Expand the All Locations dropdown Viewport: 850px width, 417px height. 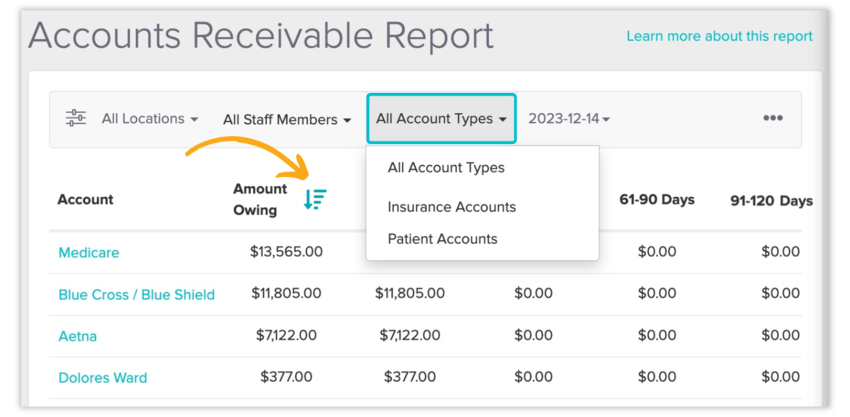pyautogui.click(x=149, y=119)
